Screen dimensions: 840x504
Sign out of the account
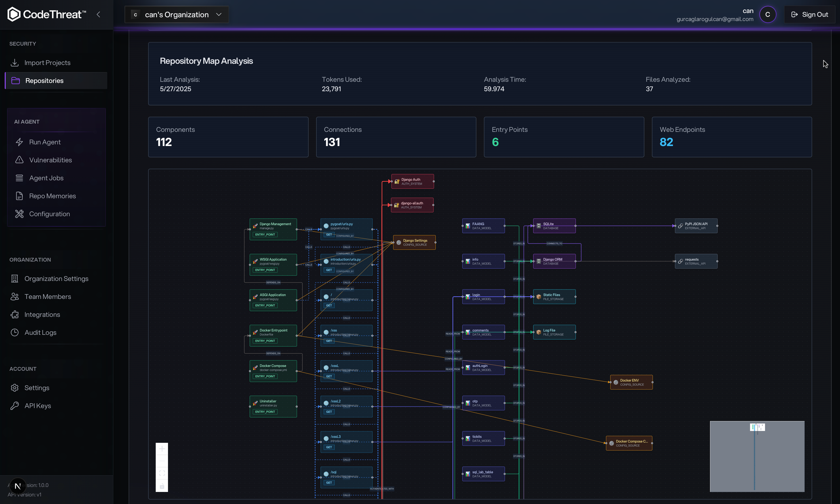click(810, 14)
